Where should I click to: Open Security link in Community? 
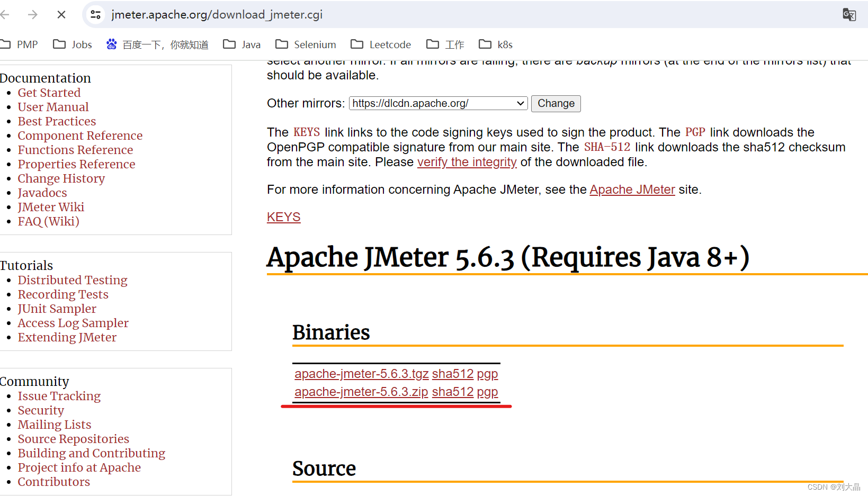tap(41, 410)
